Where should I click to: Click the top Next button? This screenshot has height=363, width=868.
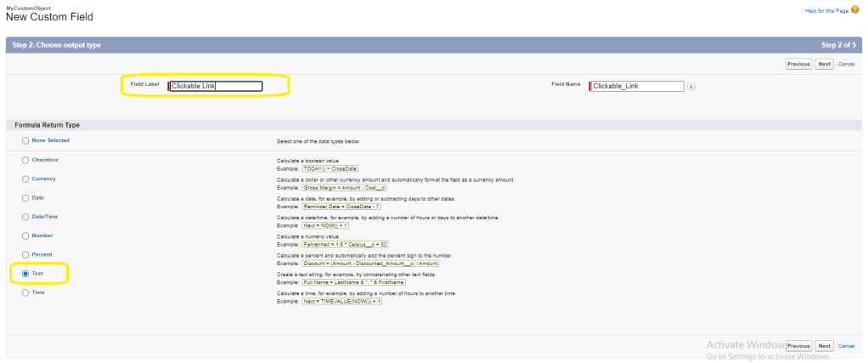(x=824, y=64)
